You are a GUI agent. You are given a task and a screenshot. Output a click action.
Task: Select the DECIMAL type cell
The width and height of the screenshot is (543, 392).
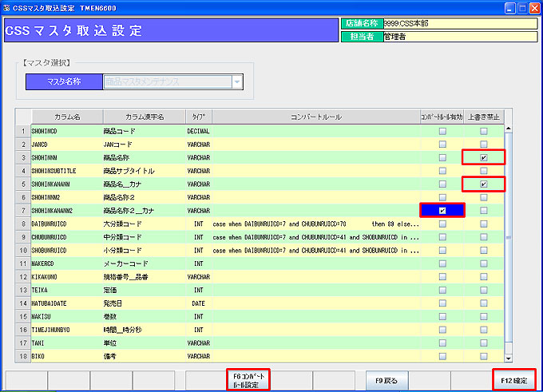pos(198,131)
